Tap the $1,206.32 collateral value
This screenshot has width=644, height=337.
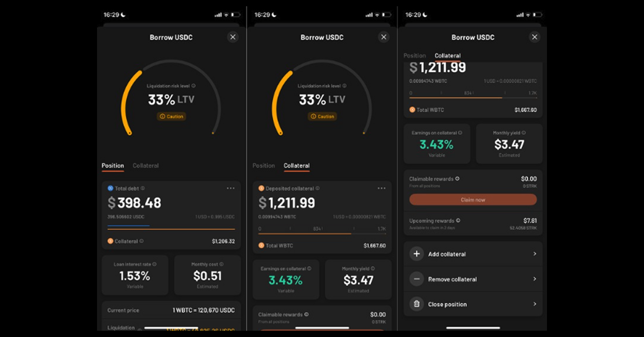[223, 241]
